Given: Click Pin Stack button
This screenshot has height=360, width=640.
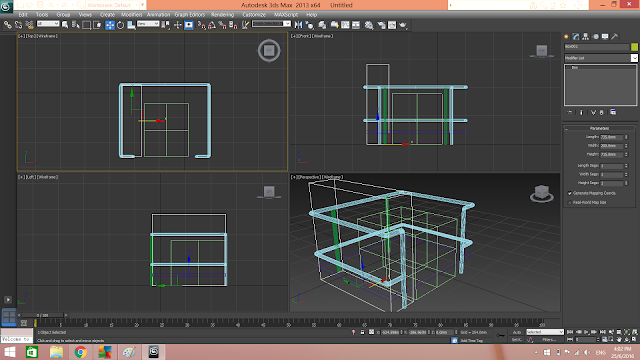Looking at the screenshot, I should (x=570, y=112).
